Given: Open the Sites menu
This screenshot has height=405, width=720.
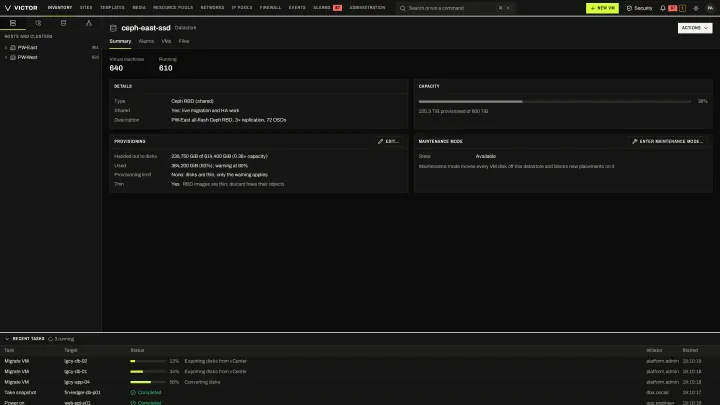Looking at the screenshot, I should tap(86, 8).
